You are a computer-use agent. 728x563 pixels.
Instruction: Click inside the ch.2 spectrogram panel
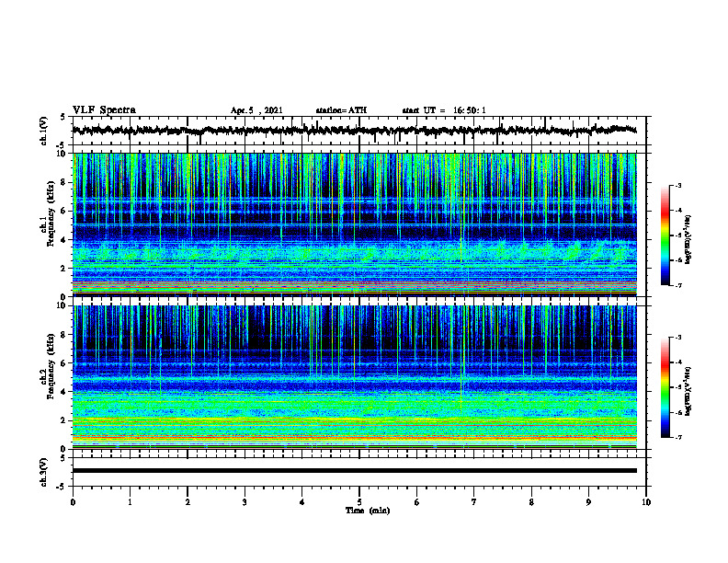(355, 377)
